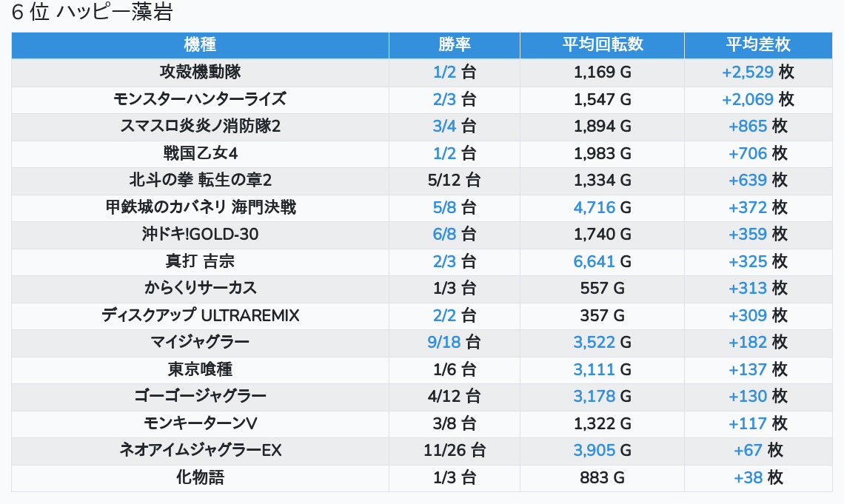844x504 pixels.
Task: Click the 2/2 win rate for ディスクアップ
Action: coord(444,315)
